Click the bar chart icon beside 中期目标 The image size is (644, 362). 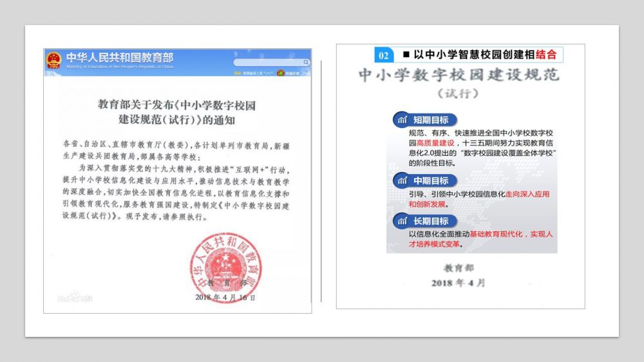coord(402,181)
